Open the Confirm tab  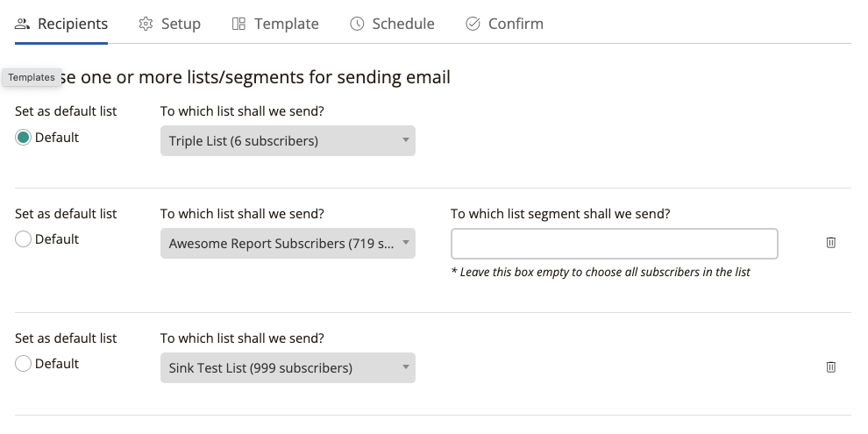pos(504,24)
